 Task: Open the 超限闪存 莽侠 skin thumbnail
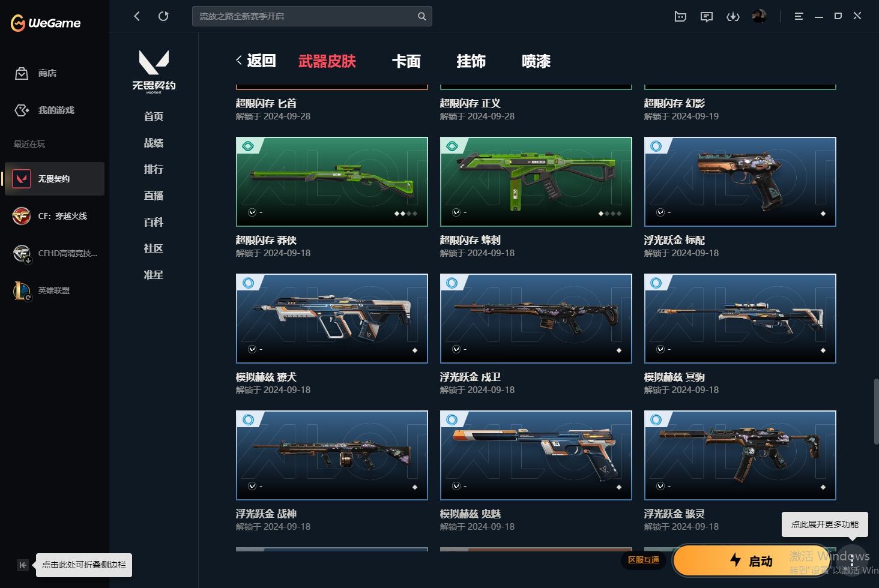click(332, 182)
